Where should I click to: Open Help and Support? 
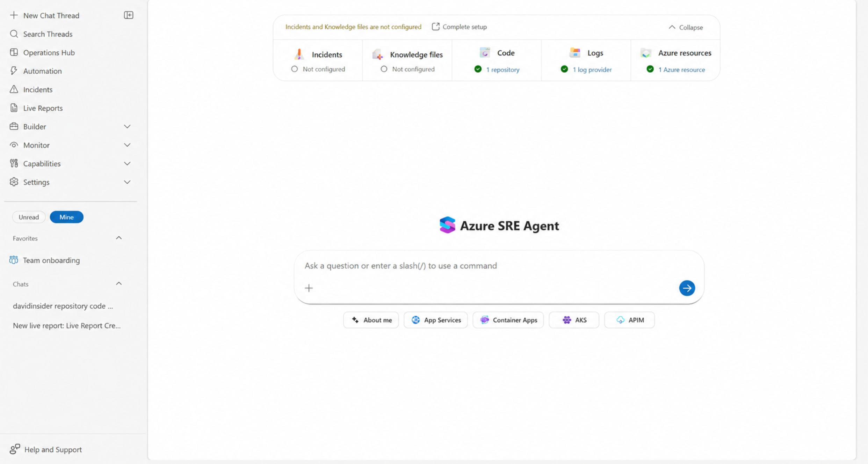[46, 449]
